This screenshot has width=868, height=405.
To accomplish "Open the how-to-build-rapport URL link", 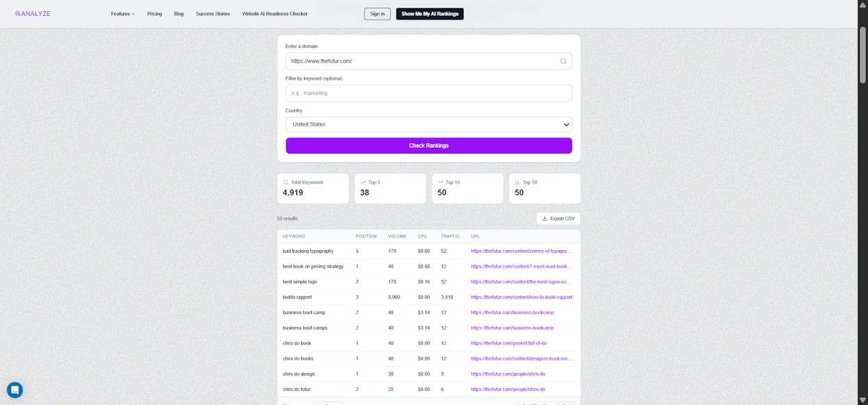I will pos(522,297).
